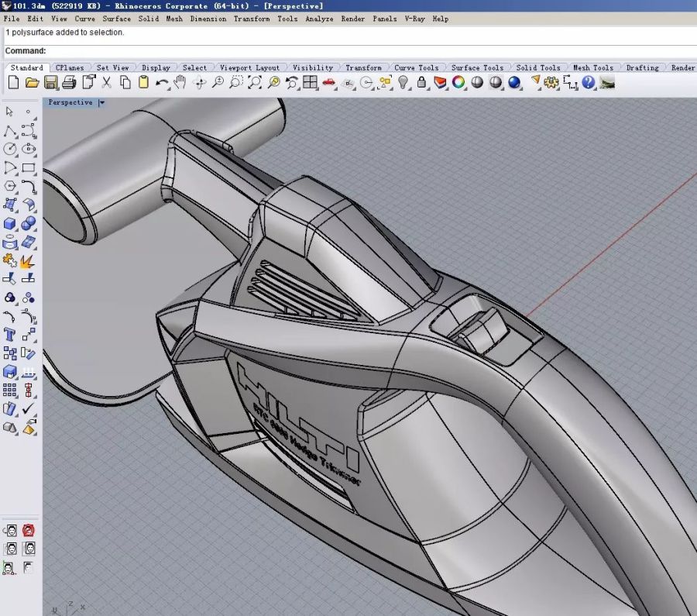Toggle the Lock objects padlock icon
The image size is (697, 616).
[x=422, y=83]
